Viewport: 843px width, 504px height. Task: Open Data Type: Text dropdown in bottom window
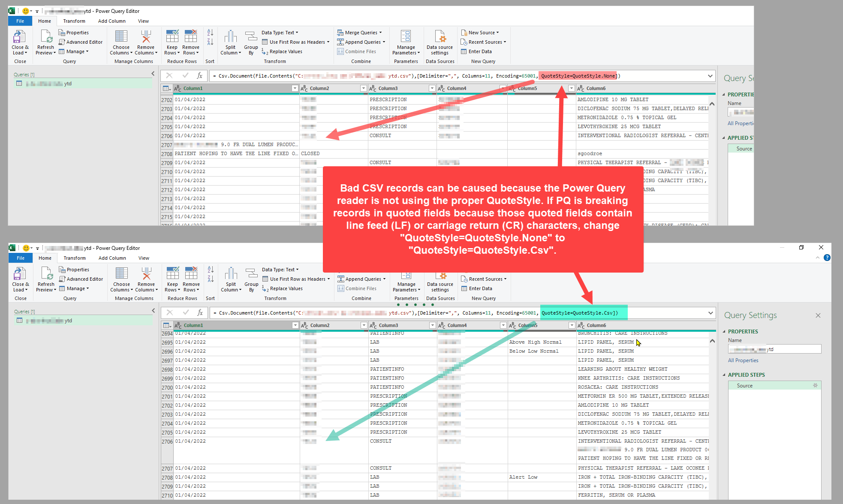[x=280, y=270]
